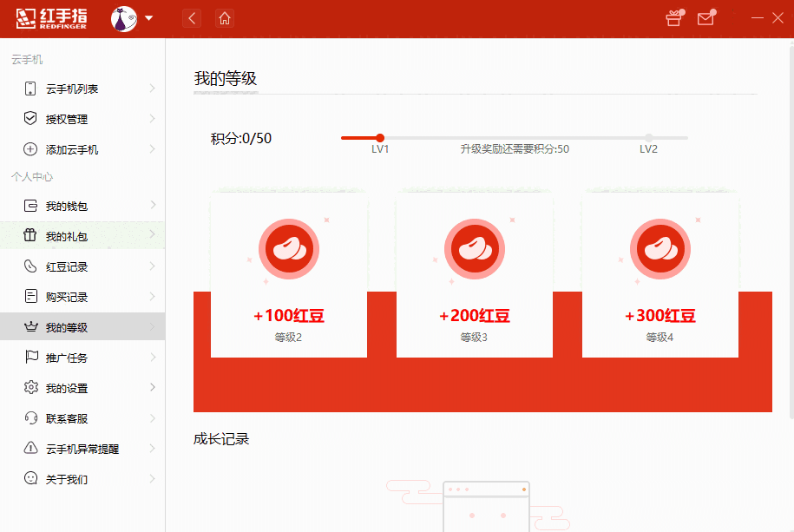
Task: Click the 我的钱包 wallet icon
Action: 30,206
